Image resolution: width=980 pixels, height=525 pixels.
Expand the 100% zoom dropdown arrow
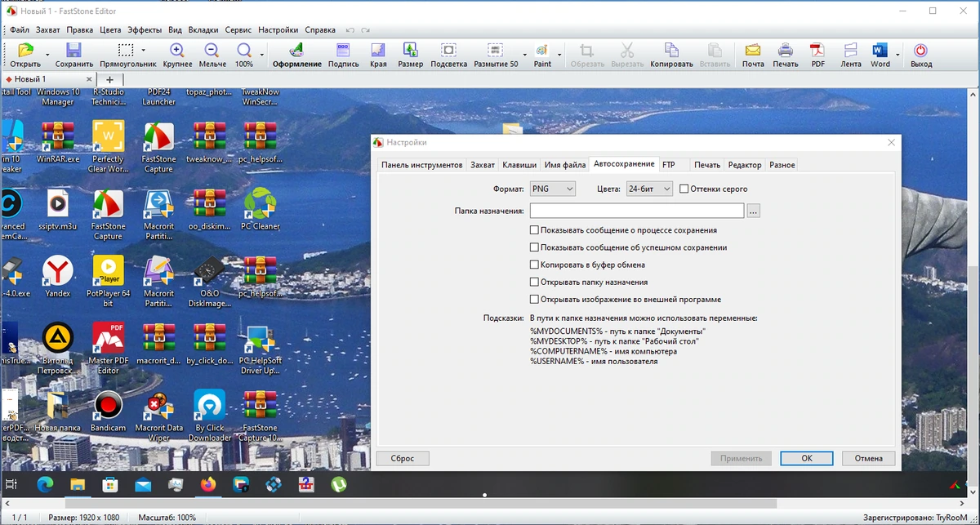(262, 56)
